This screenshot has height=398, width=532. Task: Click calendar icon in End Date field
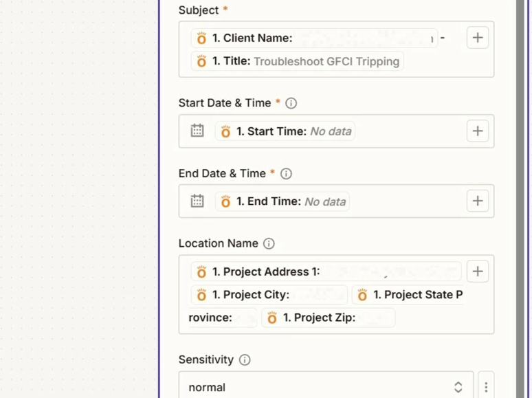tap(197, 201)
